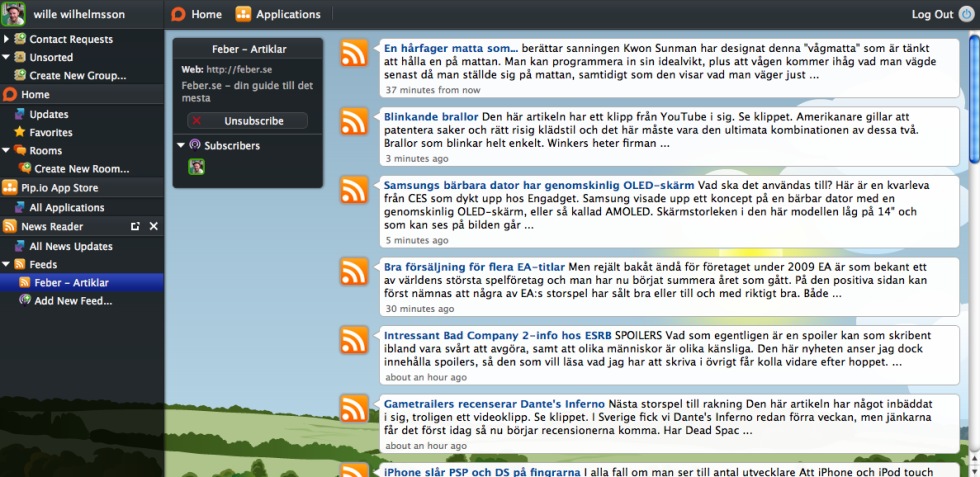Collapse the Feeds tree arrow
The image size is (980, 477).
pyautogui.click(x=6, y=264)
